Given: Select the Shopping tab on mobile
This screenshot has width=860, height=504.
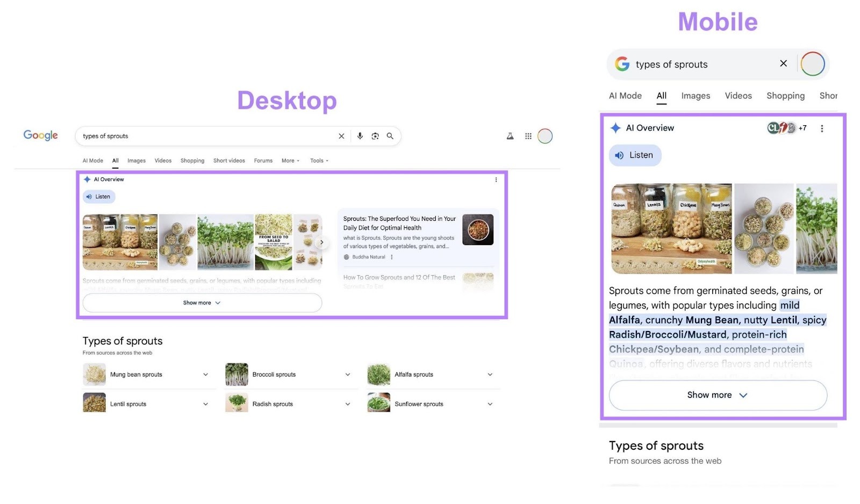Looking at the screenshot, I should (x=785, y=96).
